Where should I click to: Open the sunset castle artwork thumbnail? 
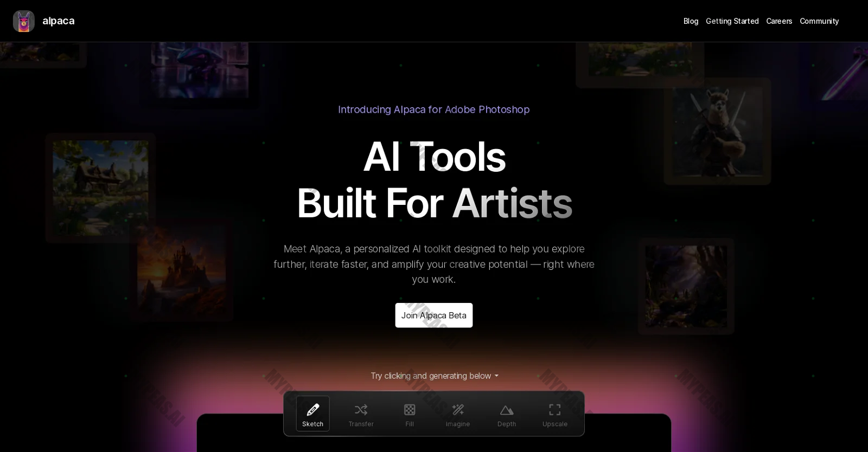click(184, 270)
